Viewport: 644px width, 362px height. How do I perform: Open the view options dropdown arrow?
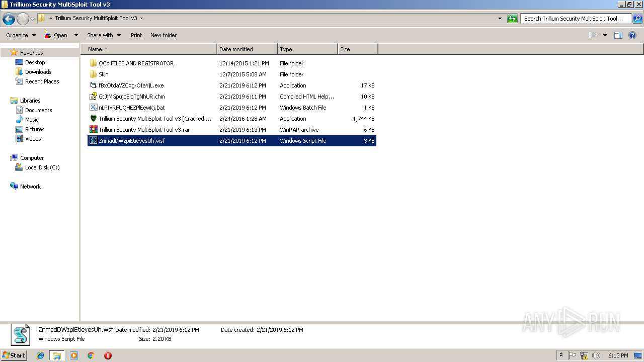tap(605, 35)
